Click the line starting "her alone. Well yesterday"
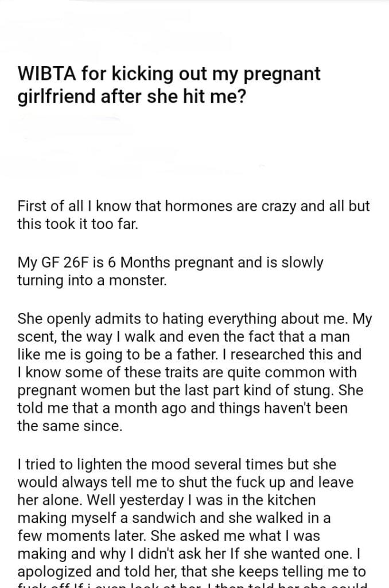 [x=166, y=501]
